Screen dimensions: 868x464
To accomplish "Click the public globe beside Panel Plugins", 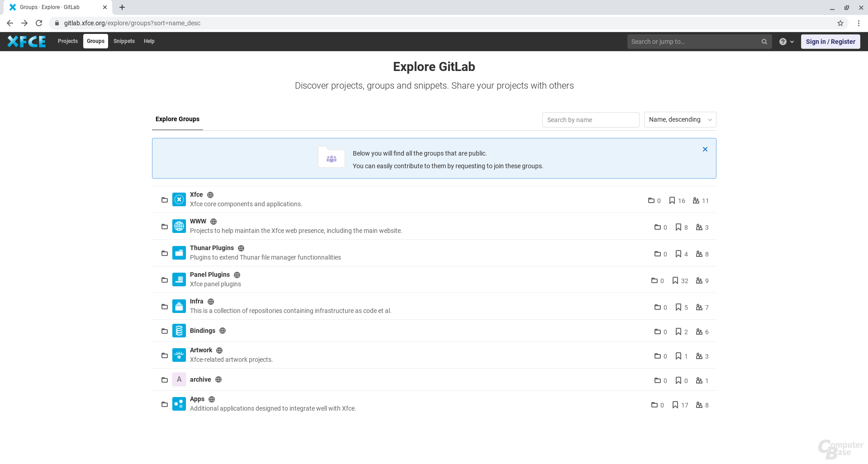I will coord(237,275).
